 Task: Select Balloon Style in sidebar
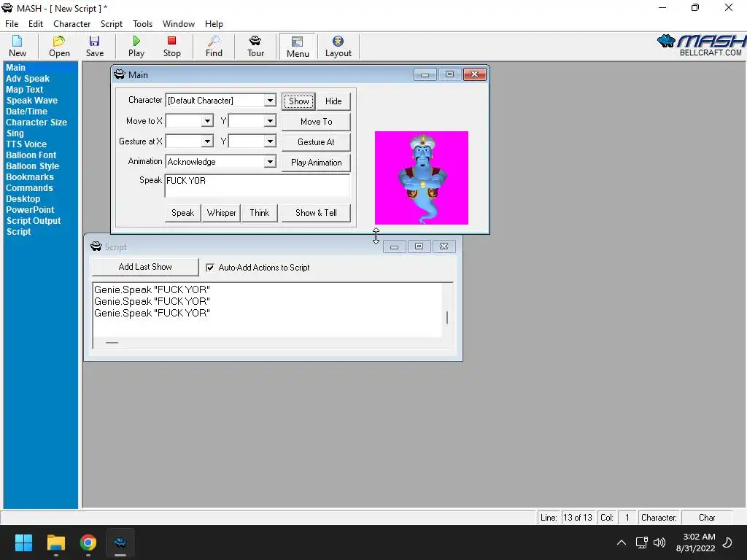[32, 166]
